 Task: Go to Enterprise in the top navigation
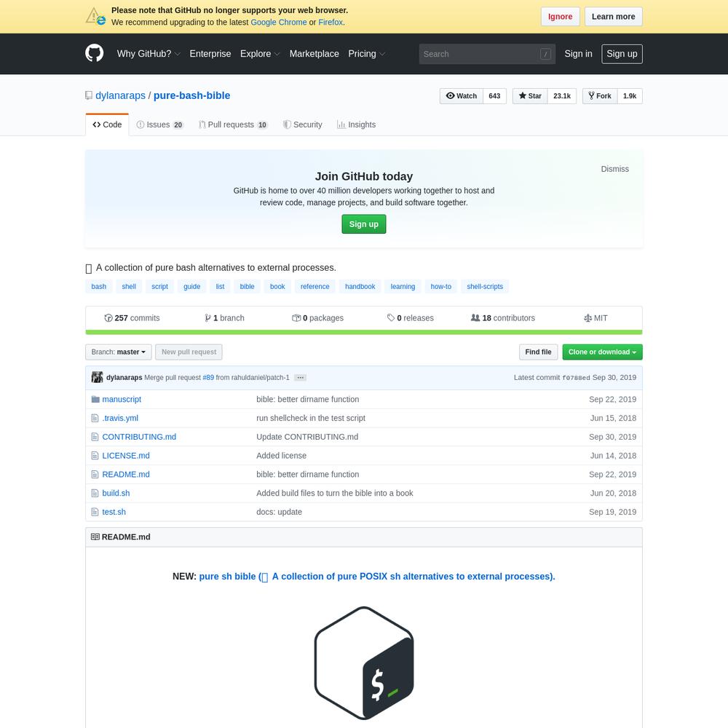pos(210,54)
